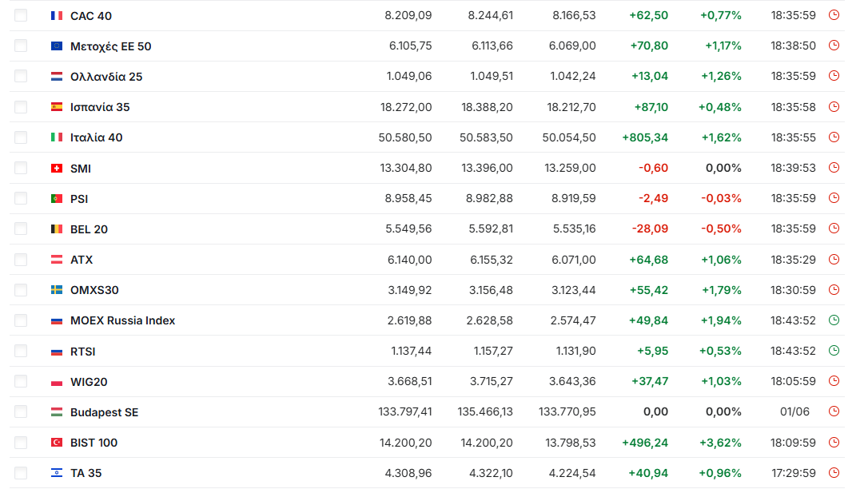
Task: Mark the PSI row checkbox
Action: point(21,198)
